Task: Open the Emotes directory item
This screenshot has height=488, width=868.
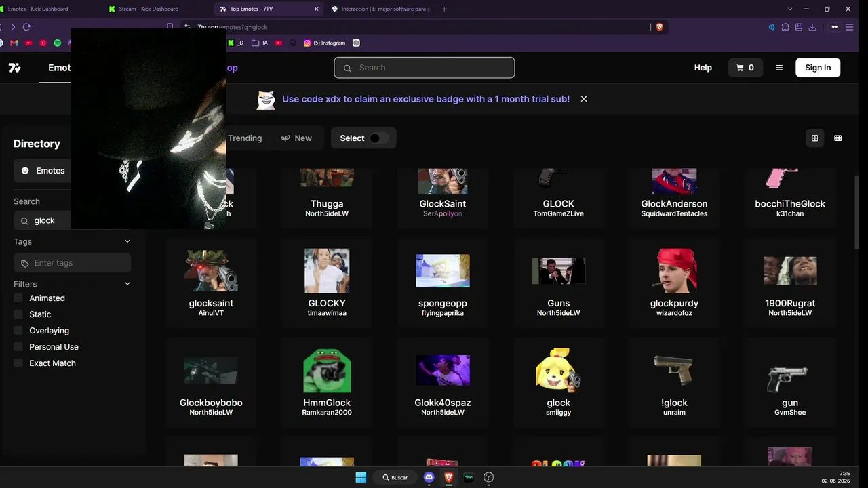Action: (43, 171)
